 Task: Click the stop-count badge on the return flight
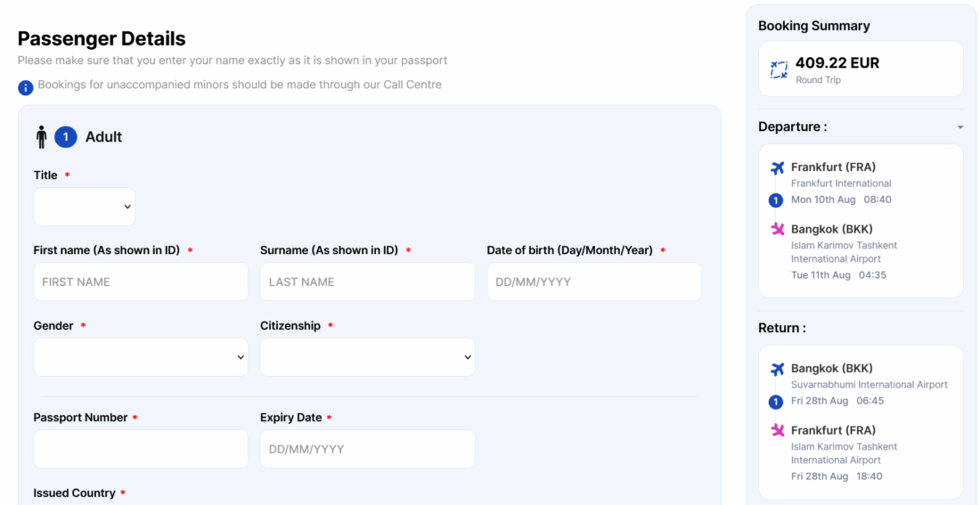click(776, 402)
